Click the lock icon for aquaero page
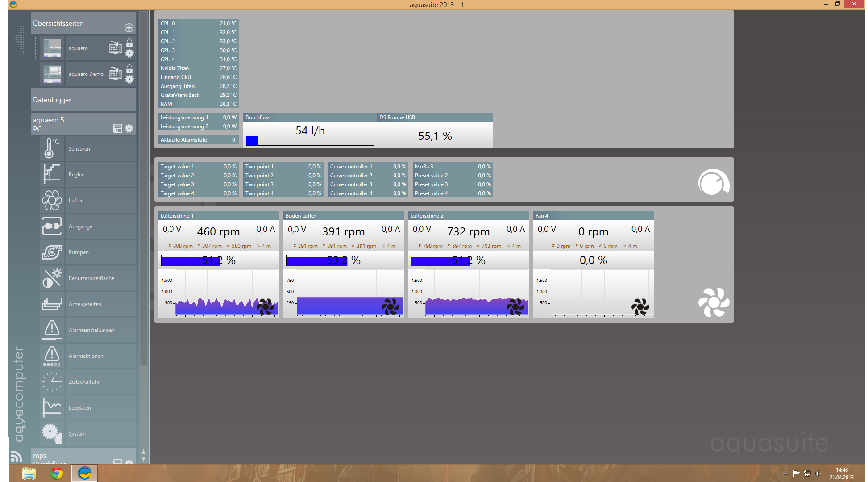The width and height of the screenshot is (868, 482). [x=129, y=43]
